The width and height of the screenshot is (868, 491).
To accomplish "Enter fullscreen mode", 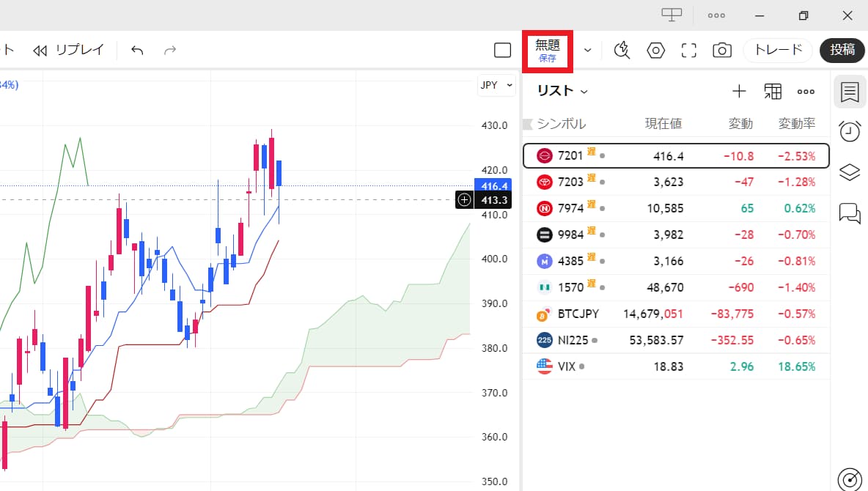I will pos(688,50).
